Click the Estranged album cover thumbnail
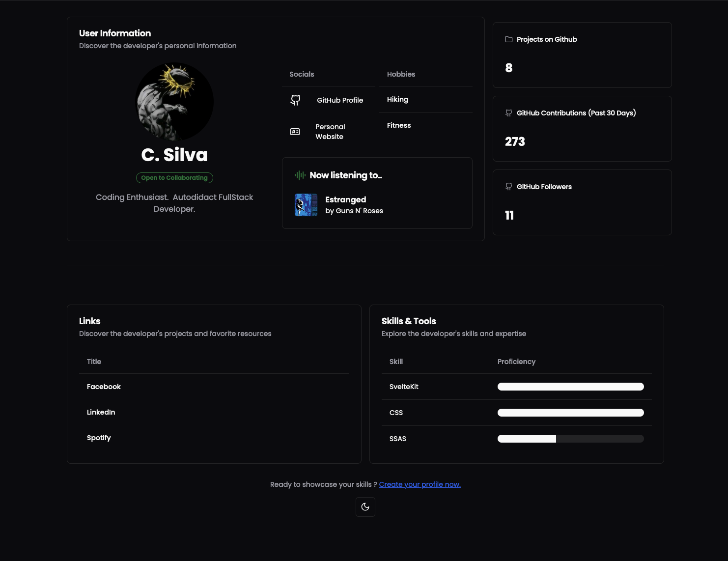Screen dimensions: 728x561 coord(306,205)
